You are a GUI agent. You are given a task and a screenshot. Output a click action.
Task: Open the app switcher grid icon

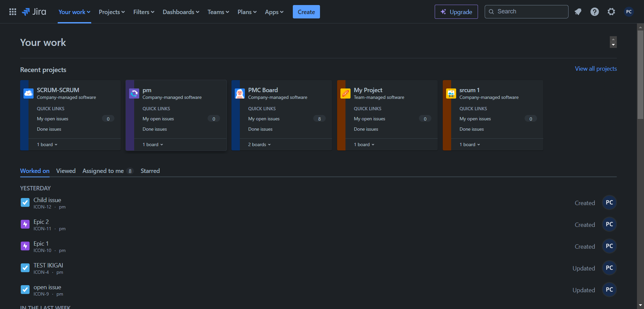[13, 12]
